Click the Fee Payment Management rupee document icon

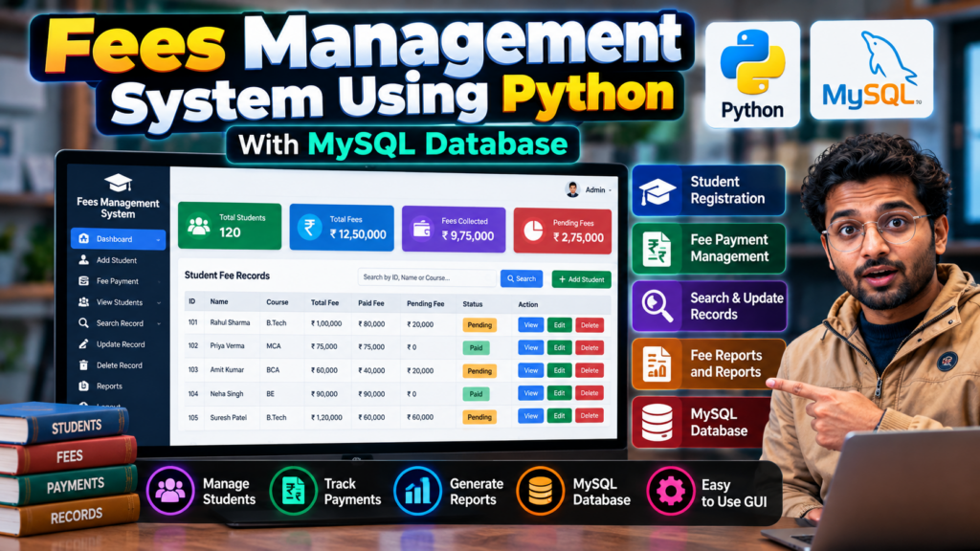point(657,249)
